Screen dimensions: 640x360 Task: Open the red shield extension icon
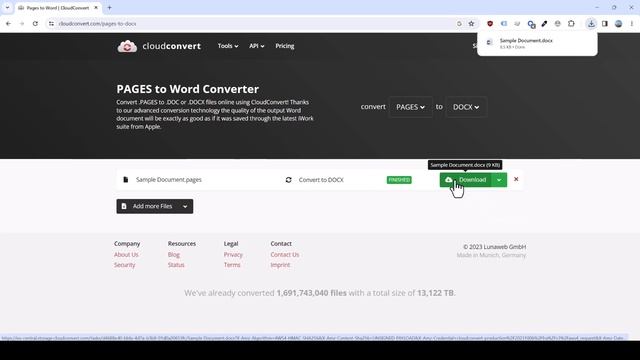click(x=490, y=24)
